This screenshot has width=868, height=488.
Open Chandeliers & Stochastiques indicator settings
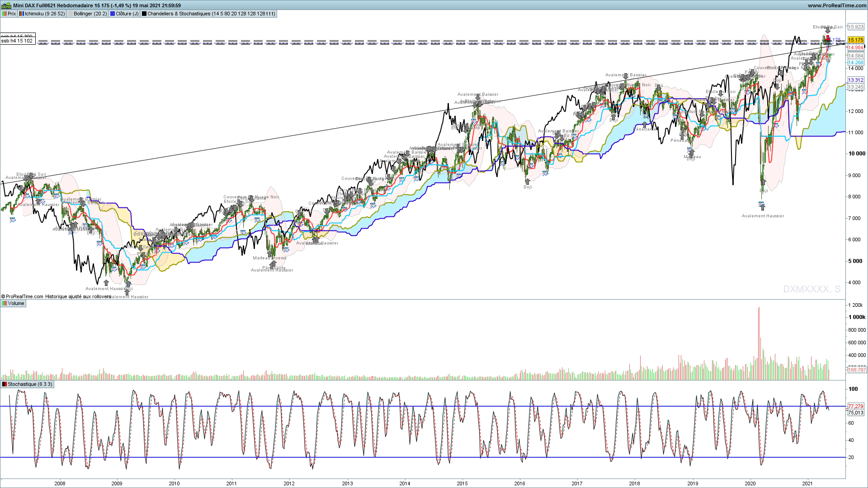pyautogui.click(x=208, y=14)
